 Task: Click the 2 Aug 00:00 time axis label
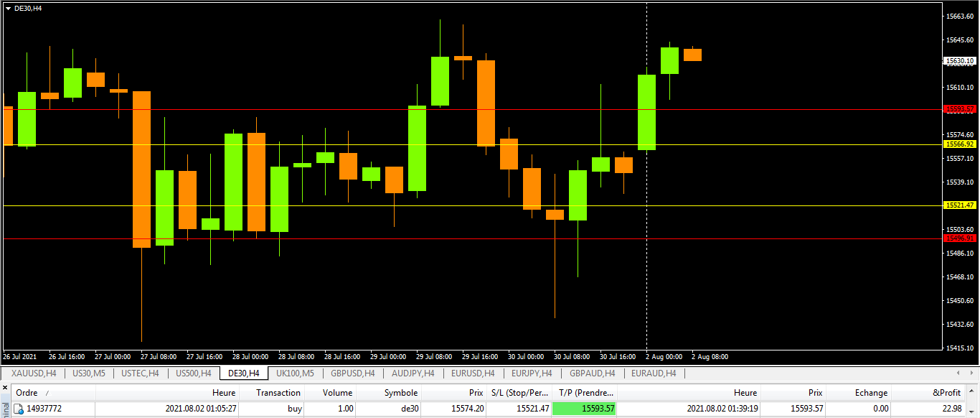[x=663, y=356]
